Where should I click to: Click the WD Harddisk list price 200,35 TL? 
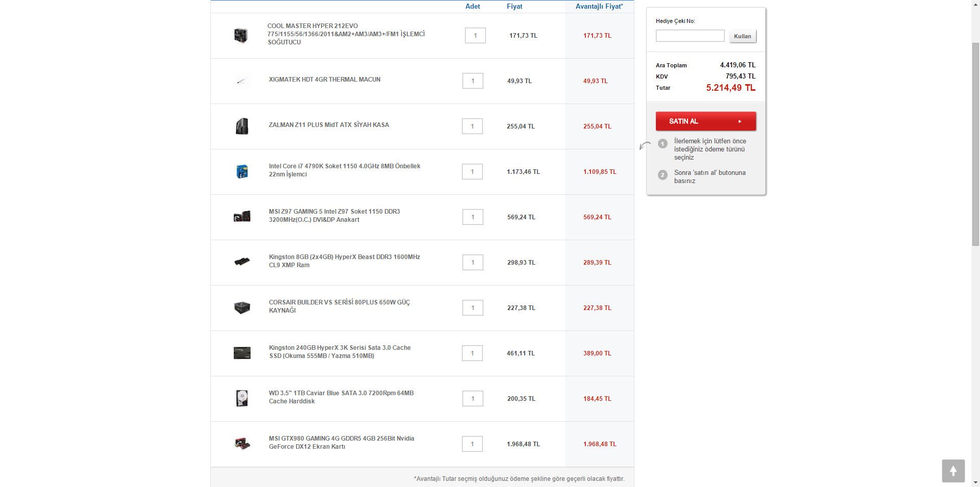coord(521,399)
